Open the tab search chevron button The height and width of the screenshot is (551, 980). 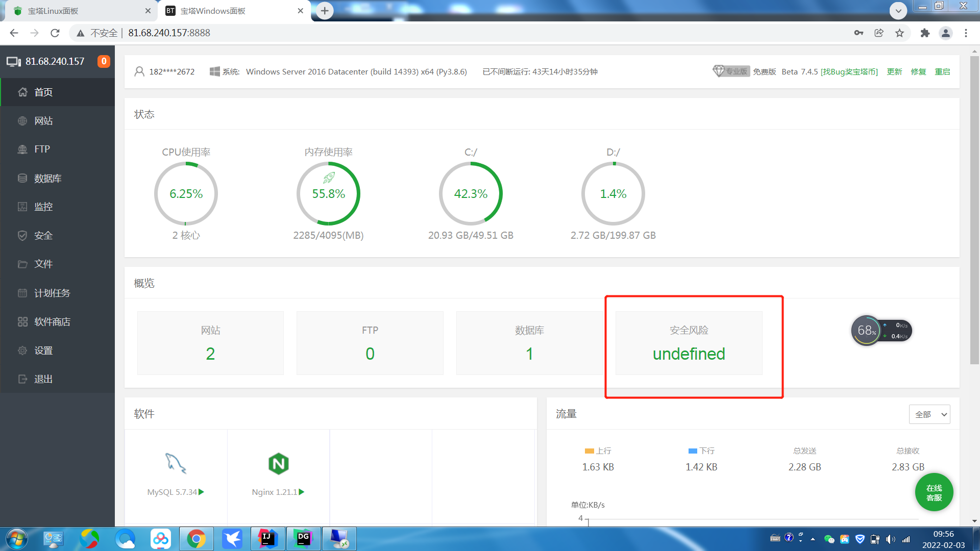[898, 11]
